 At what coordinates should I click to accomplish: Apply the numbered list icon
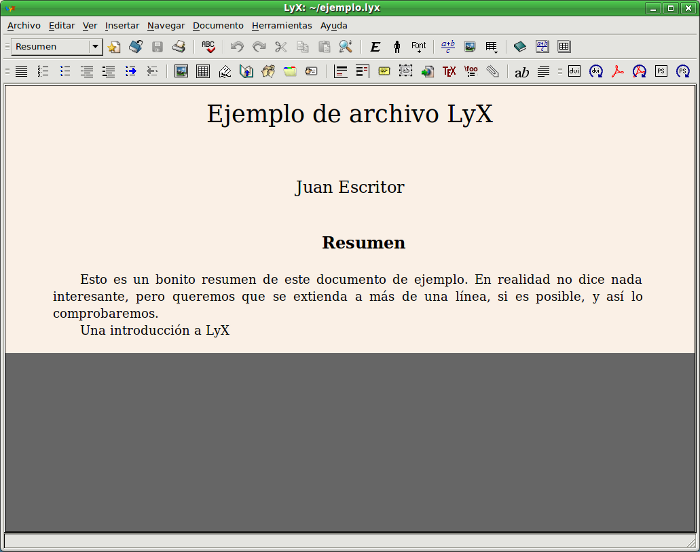coord(43,71)
